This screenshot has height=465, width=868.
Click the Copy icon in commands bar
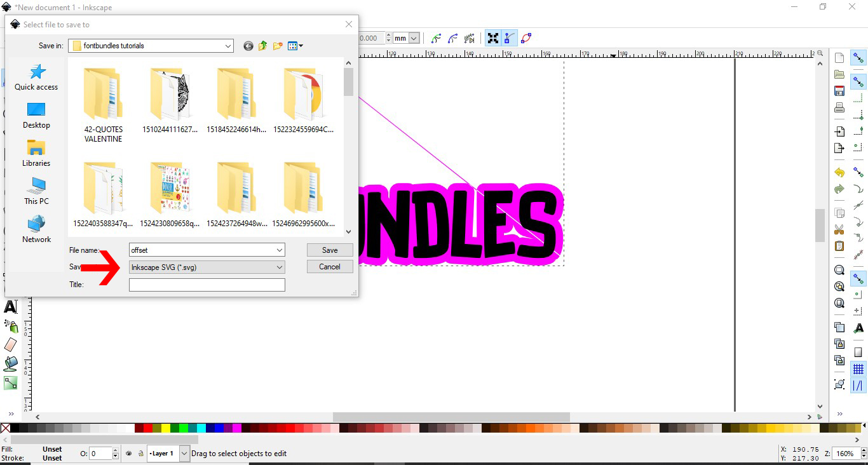(x=839, y=213)
